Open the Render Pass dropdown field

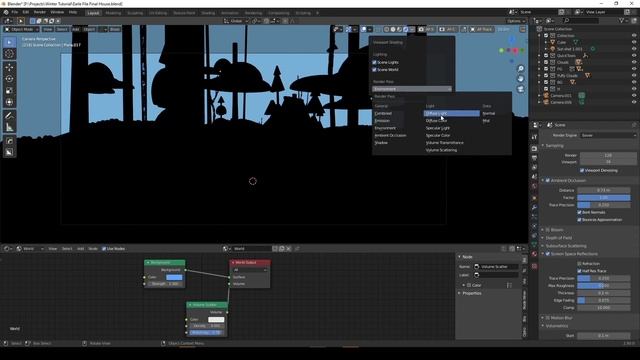pyautogui.click(x=412, y=89)
